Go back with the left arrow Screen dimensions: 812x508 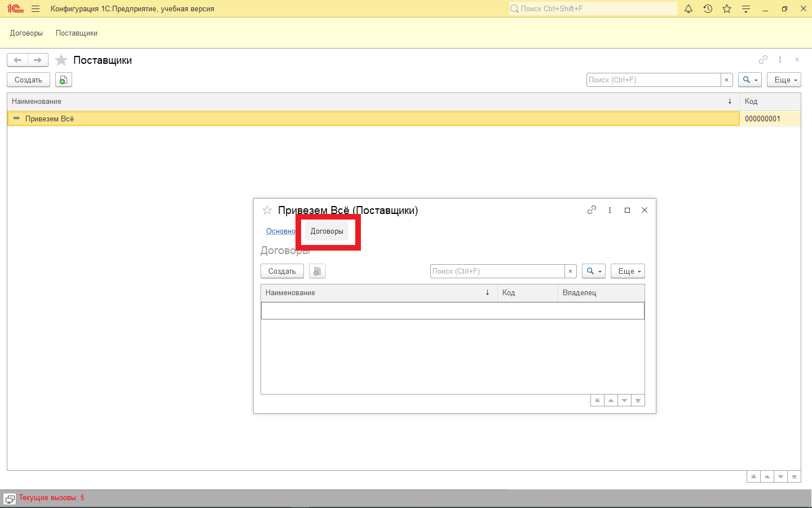(17, 60)
